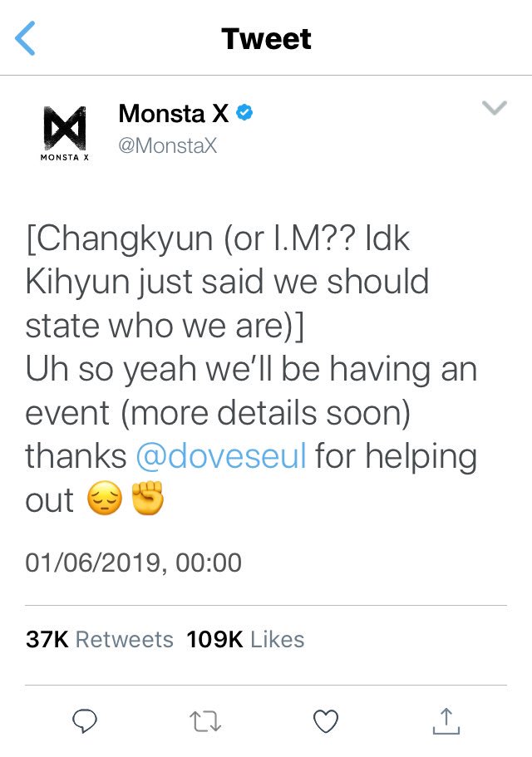View the 37K Retweets list
The height and width of the screenshot is (757, 532).
[x=100, y=639]
